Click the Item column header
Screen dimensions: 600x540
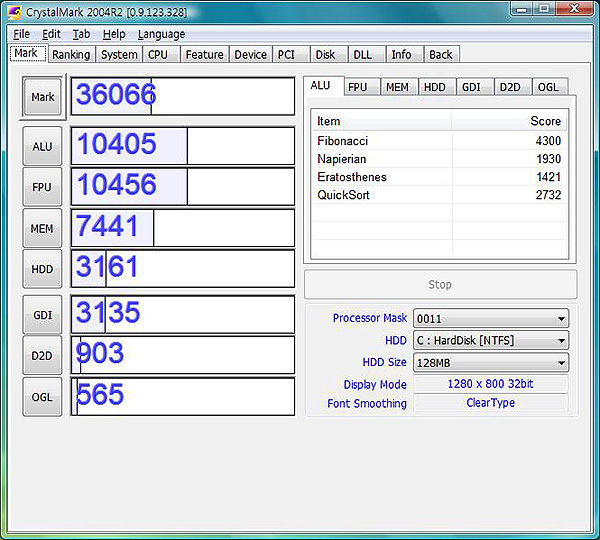click(x=382, y=121)
